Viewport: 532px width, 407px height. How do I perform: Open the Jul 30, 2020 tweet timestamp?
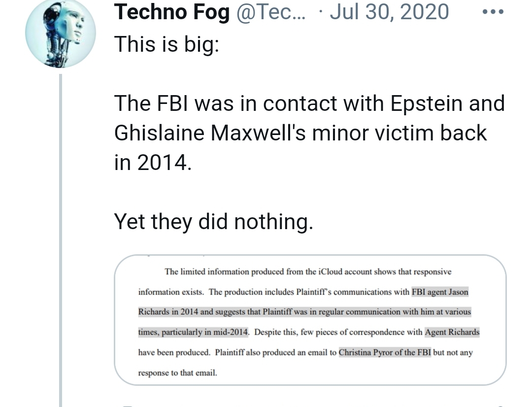pos(389,12)
